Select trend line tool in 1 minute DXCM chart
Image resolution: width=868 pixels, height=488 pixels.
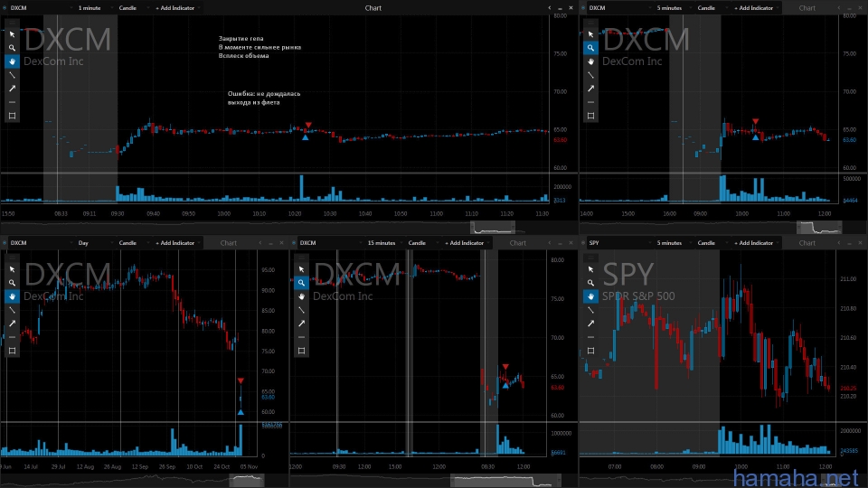pos(12,75)
